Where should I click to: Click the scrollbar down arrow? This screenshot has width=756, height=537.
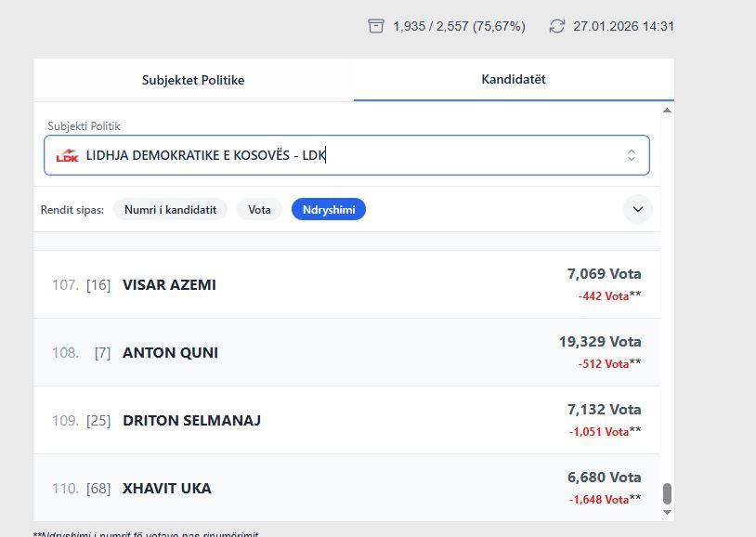coord(667,512)
